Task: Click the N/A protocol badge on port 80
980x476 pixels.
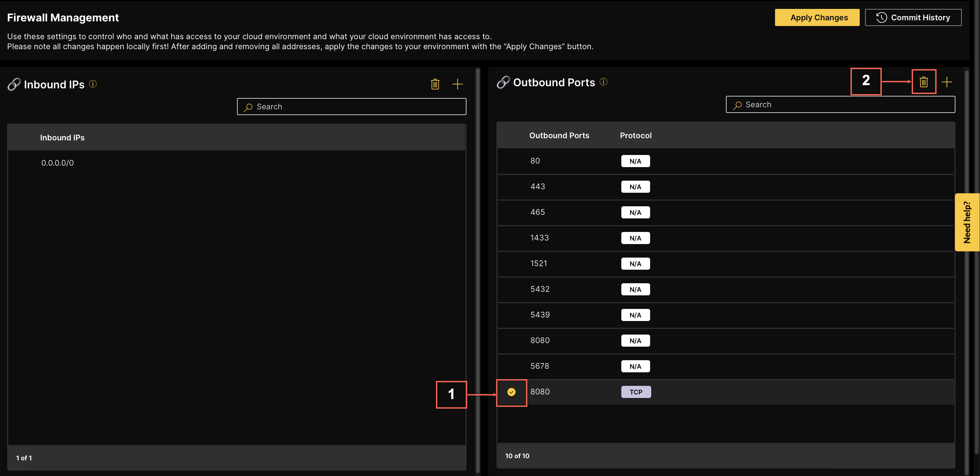Action: pyautogui.click(x=635, y=161)
